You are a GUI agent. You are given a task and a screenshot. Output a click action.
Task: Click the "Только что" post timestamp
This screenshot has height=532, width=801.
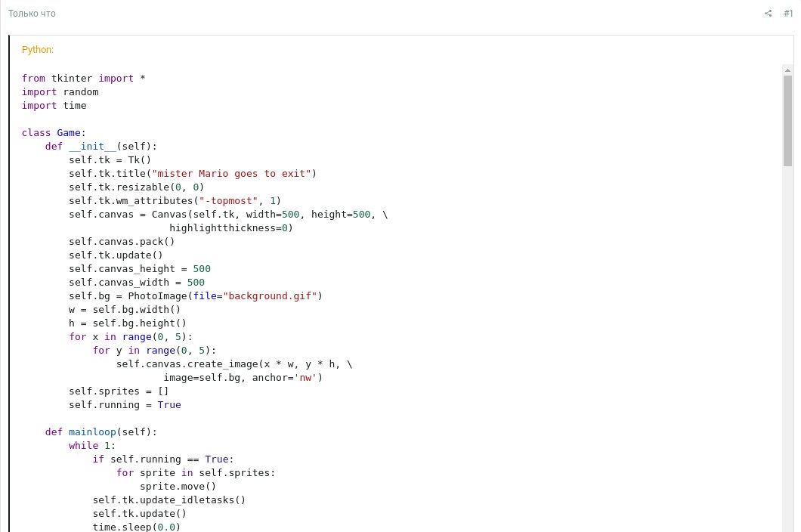(x=32, y=14)
